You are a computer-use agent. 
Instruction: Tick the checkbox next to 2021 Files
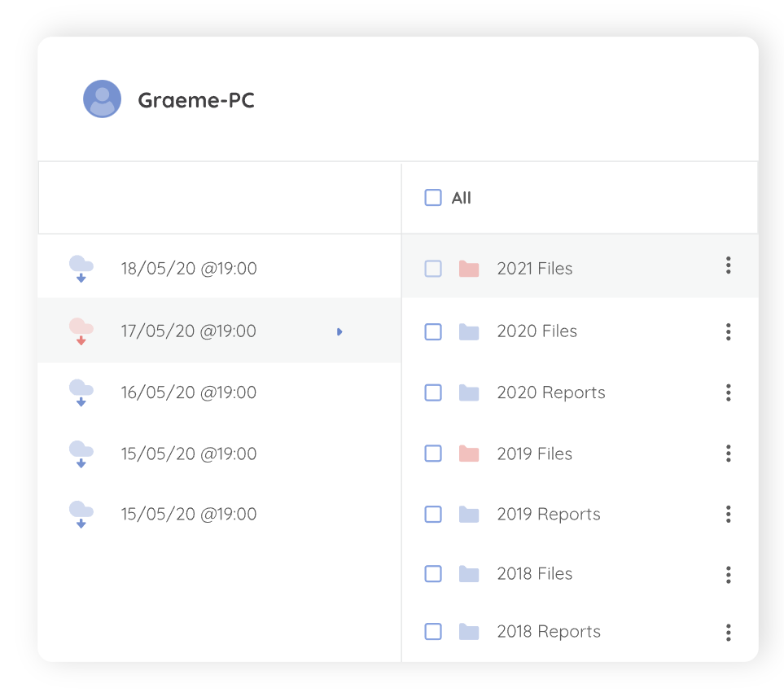click(x=433, y=268)
